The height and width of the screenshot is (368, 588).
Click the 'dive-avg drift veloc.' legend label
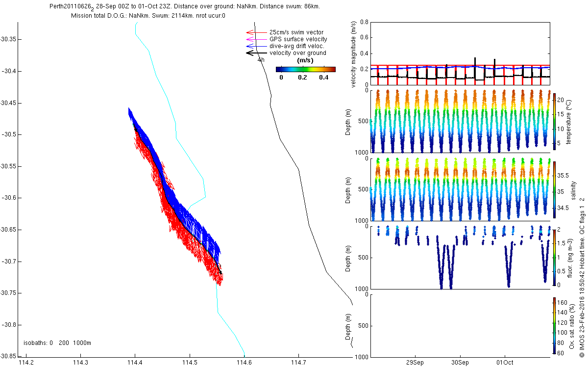pos(298,46)
